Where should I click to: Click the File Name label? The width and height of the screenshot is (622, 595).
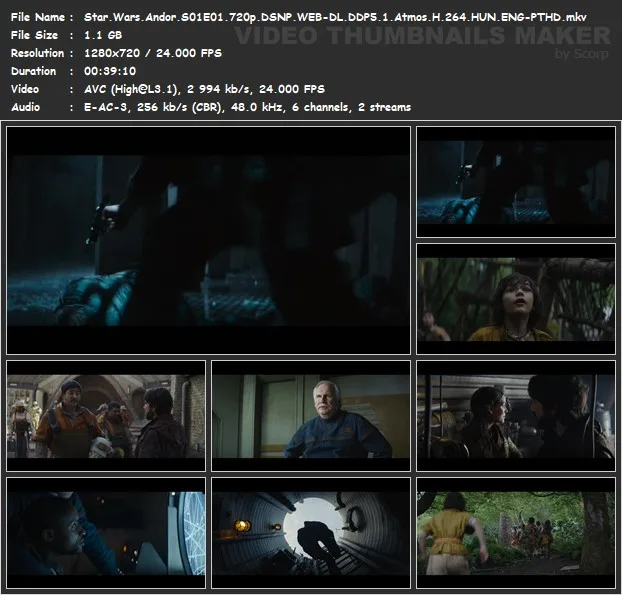pos(38,17)
